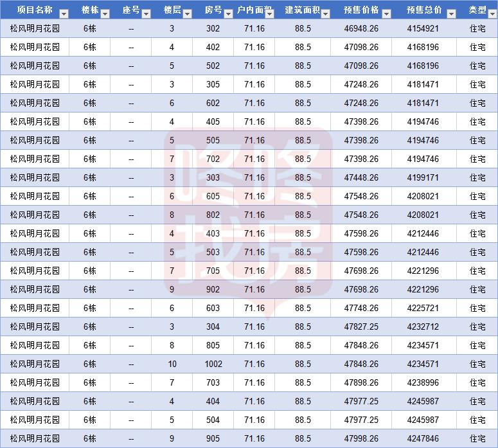Image resolution: width=498 pixels, height=448 pixels.
Task: Open the 房号 column filter dropdown
Action: tap(228, 14)
